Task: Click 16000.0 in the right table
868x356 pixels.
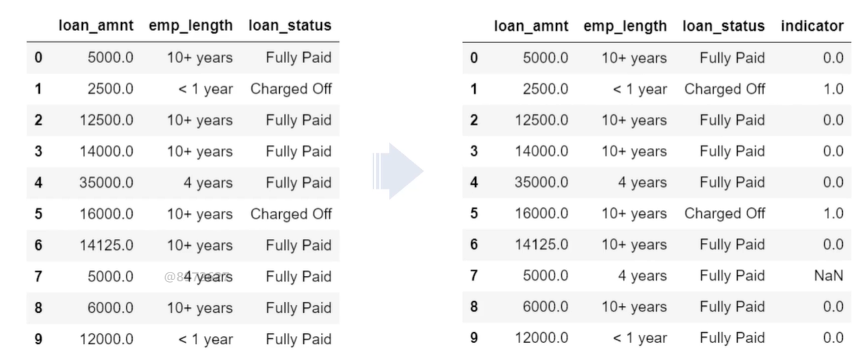Action: [541, 214]
